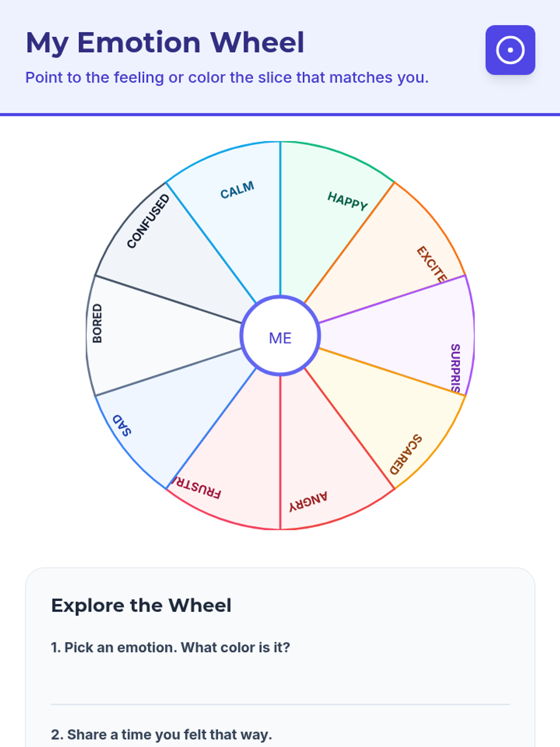Image resolution: width=560 pixels, height=747 pixels.
Task: Click question 2 'Share a time' text
Action: pos(161,734)
